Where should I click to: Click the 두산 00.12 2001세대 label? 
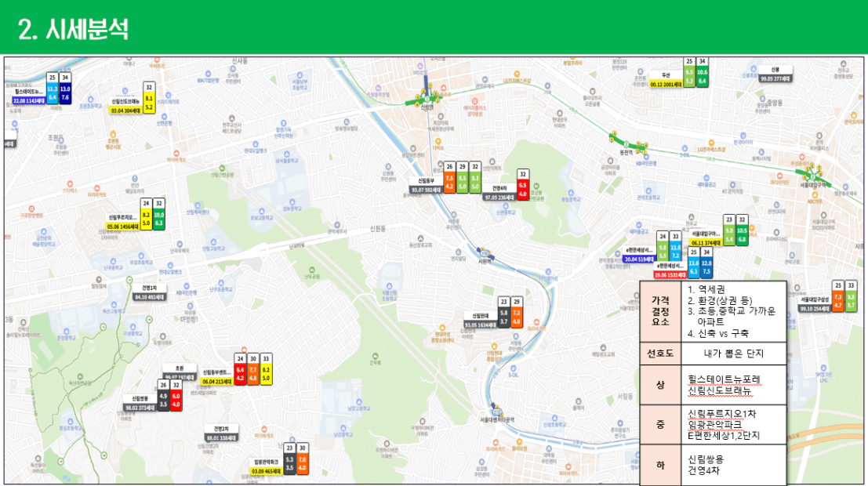point(666,80)
